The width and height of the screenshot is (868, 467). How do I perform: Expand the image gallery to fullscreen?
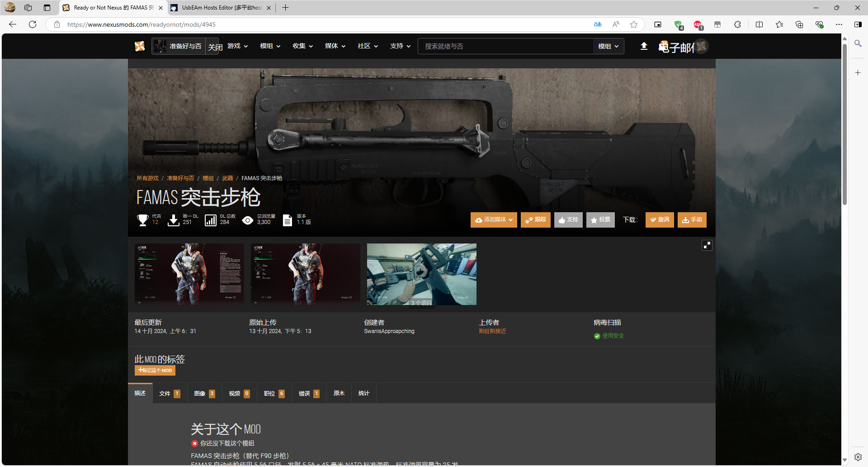point(707,245)
